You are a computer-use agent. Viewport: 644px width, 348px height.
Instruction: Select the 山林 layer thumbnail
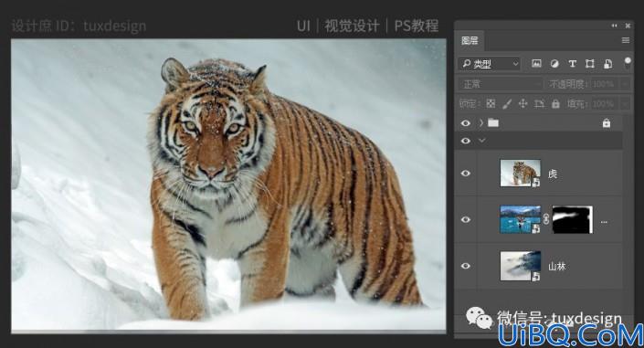click(520, 266)
